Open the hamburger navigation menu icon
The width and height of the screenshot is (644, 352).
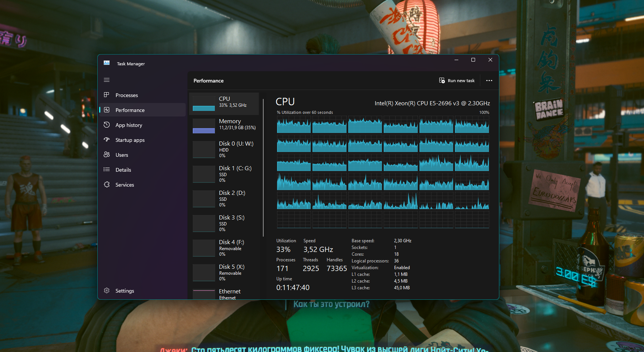(x=107, y=80)
